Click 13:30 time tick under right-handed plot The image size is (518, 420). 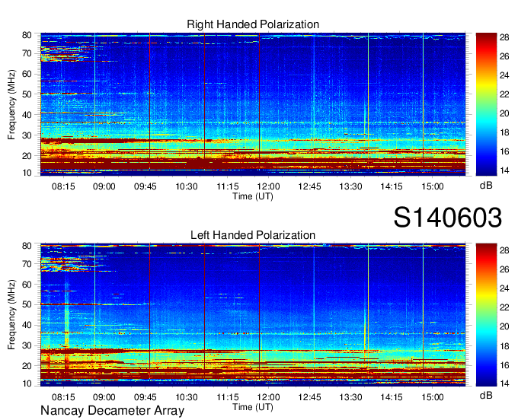tap(350, 186)
